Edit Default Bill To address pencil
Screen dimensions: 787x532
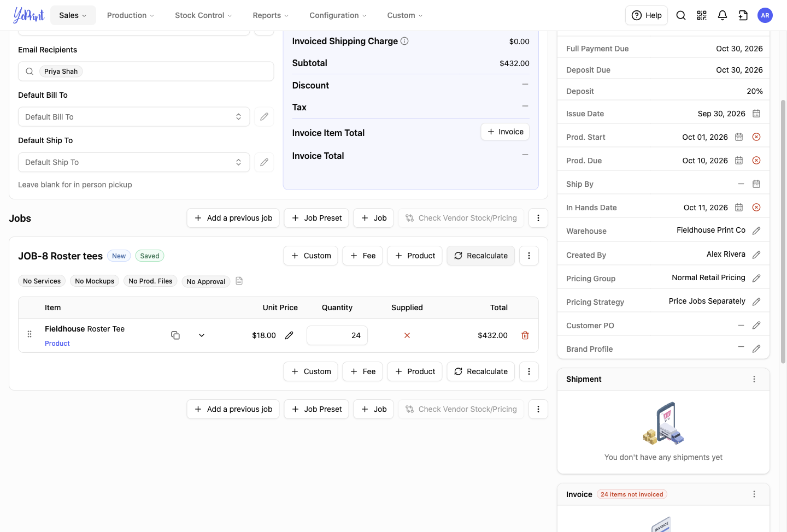click(x=264, y=117)
